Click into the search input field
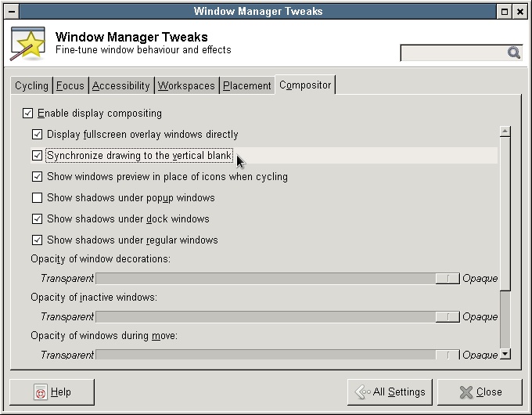532x415 pixels. [x=452, y=53]
